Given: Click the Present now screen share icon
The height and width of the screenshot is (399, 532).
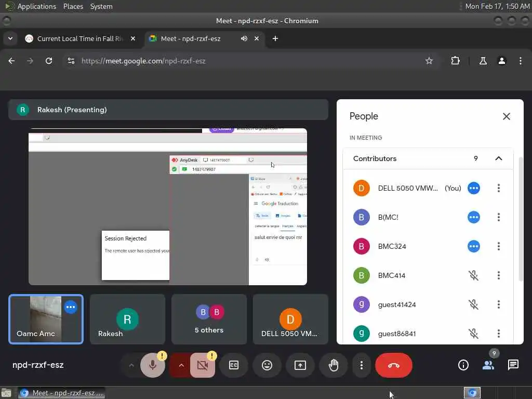Looking at the screenshot, I should pyautogui.click(x=300, y=365).
